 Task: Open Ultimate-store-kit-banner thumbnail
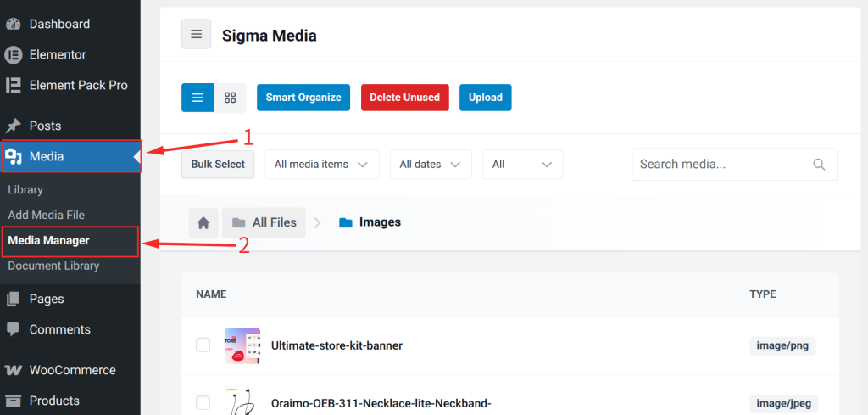pos(242,345)
